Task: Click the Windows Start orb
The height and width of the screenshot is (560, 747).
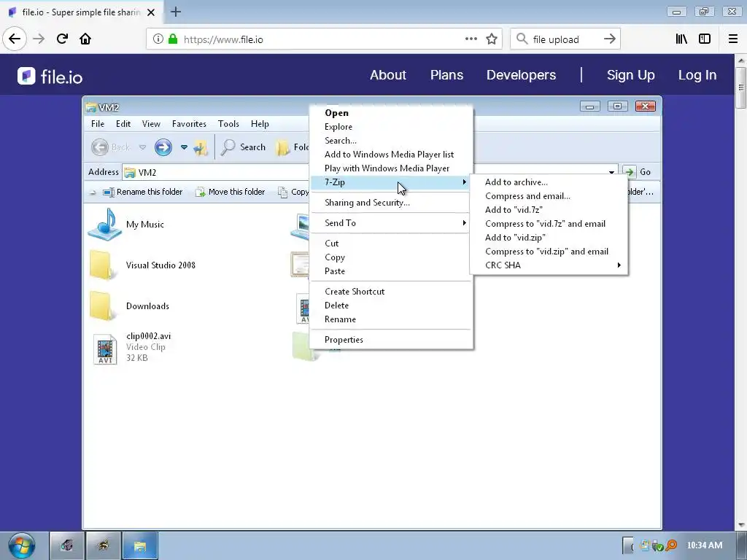Action: 22,545
